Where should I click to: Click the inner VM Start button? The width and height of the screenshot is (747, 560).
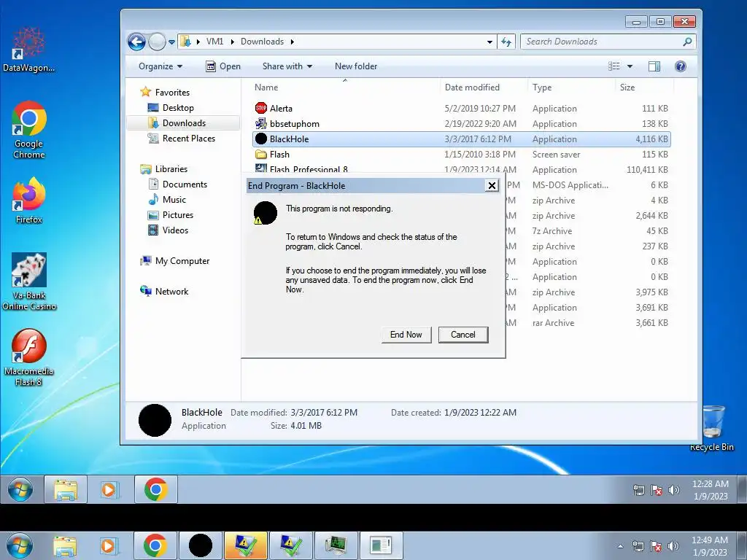(x=20, y=489)
